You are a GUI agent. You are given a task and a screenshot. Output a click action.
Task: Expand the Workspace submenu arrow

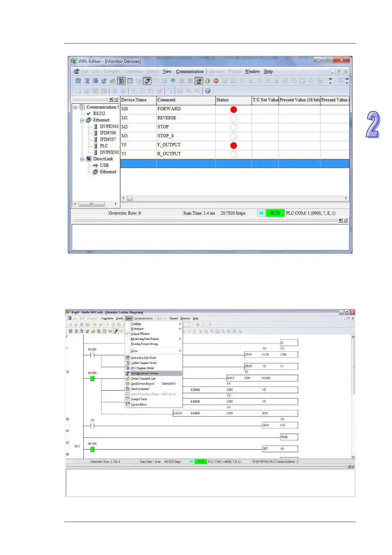tap(180, 329)
